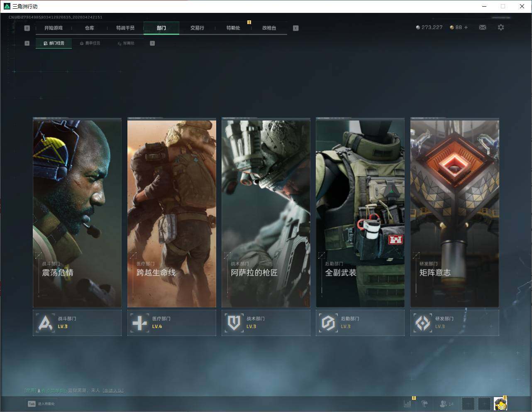The image size is (532, 412).
Task: Select the 部门 tab
Action: click(161, 28)
